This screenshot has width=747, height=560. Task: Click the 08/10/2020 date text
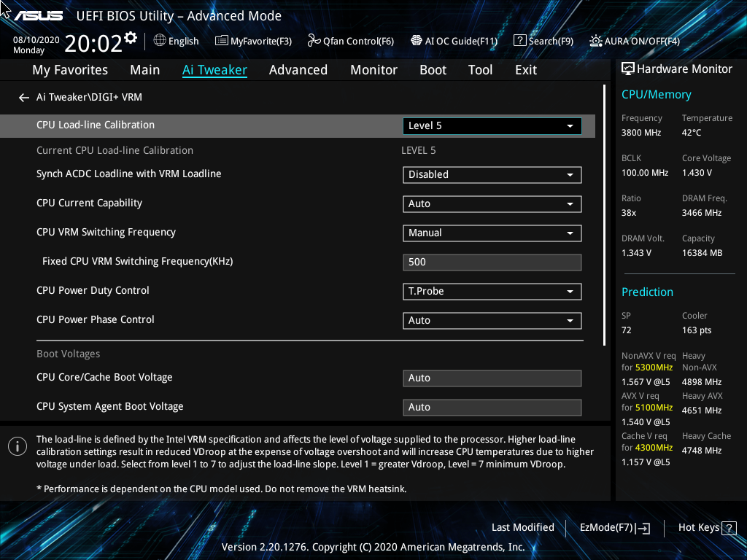(x=36, y=40)
